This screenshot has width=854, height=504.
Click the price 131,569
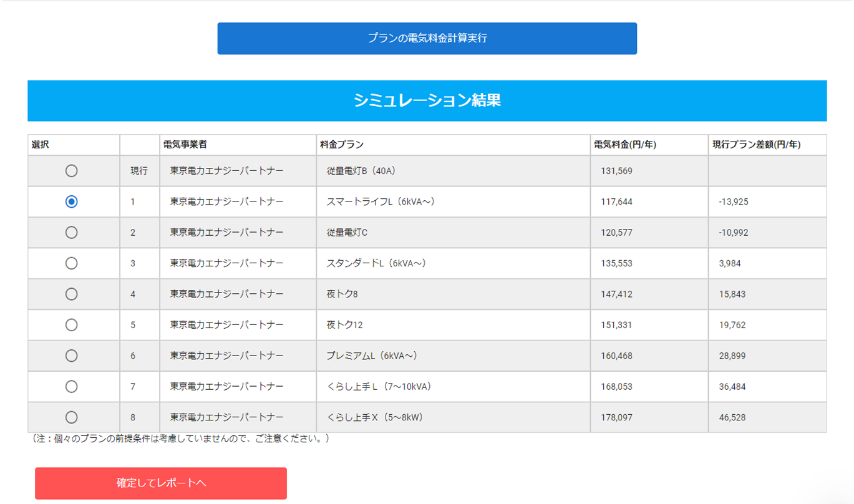point(617,171)
